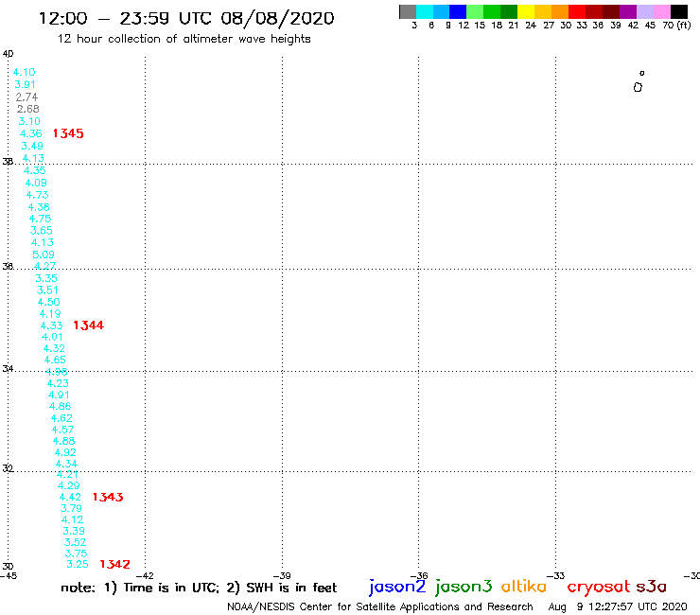This screenshot has height=615, width=700.
Task: Click the wave height value 4.57
Action: coord(63,430)
